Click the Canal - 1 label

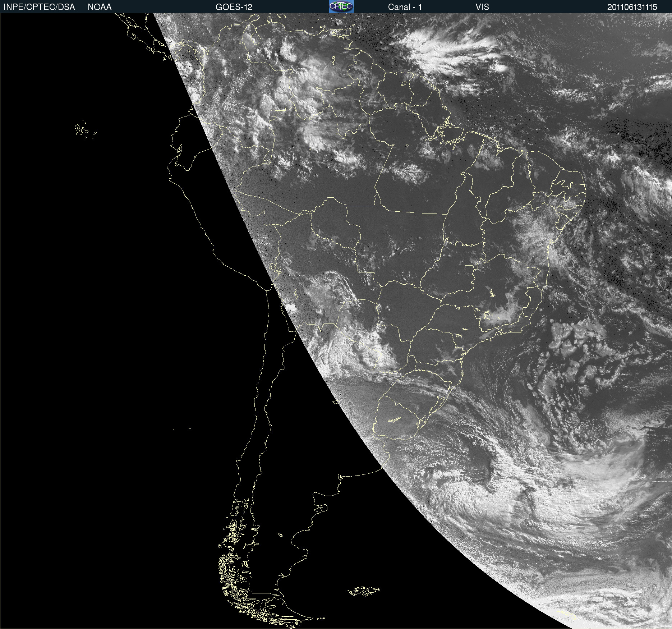[405, 7]
